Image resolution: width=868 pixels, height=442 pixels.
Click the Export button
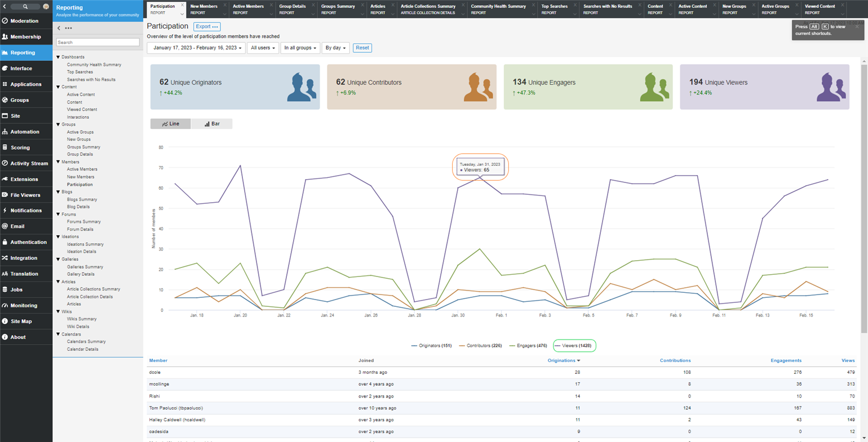click(x=207, y=26)
